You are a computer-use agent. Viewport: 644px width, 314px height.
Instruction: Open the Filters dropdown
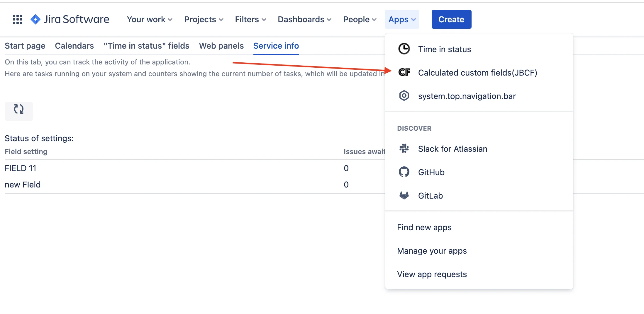[x=250, y=19]
